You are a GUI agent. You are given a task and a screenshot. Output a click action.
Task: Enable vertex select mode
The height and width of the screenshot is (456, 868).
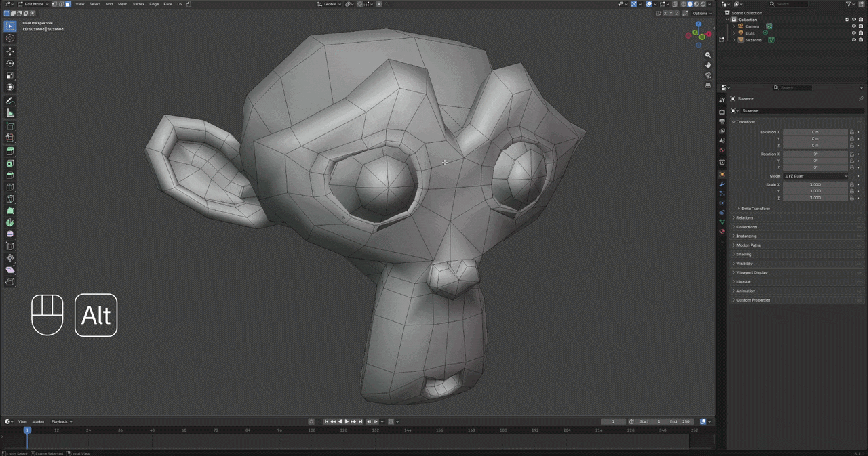[56, 4]
